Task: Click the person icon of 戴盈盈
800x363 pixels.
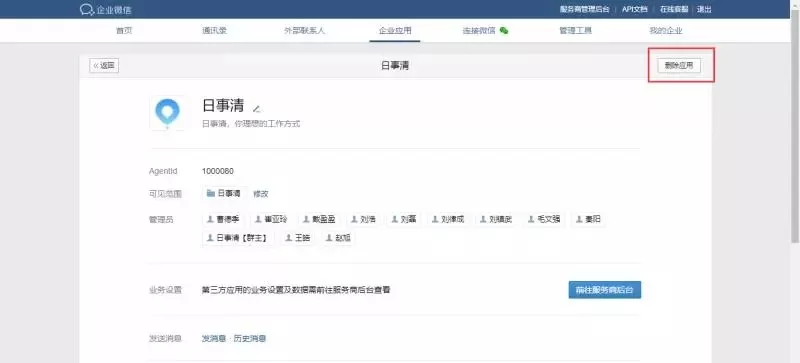Action: point(306,220)
